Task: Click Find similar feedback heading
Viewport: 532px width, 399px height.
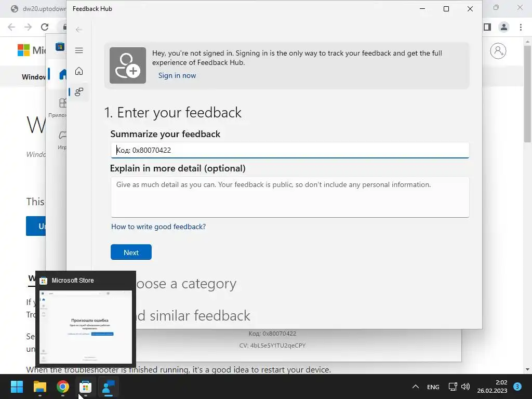Action: click(193, 316)
